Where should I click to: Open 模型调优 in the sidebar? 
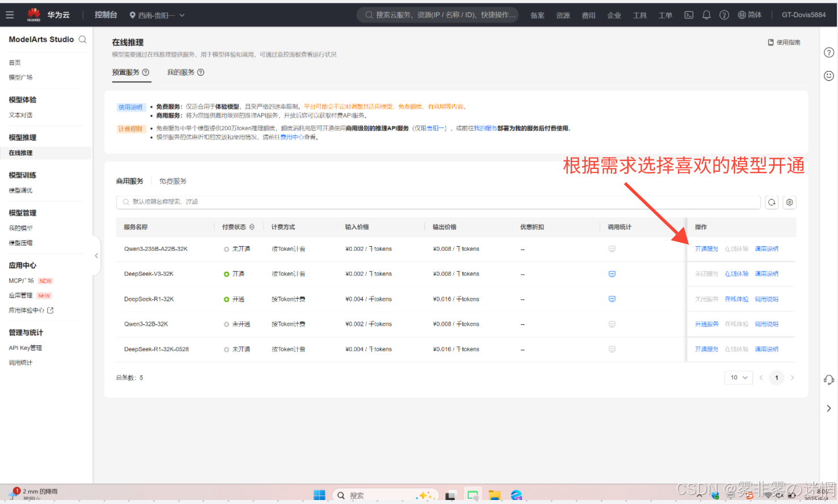(20, 191)
